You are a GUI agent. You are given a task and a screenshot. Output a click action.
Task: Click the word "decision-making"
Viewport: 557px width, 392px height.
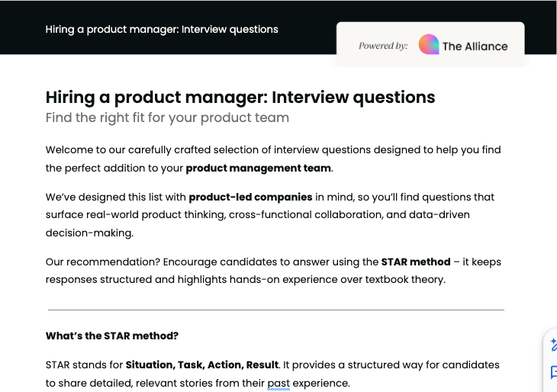pyautogui.click(x=89, y=233)
